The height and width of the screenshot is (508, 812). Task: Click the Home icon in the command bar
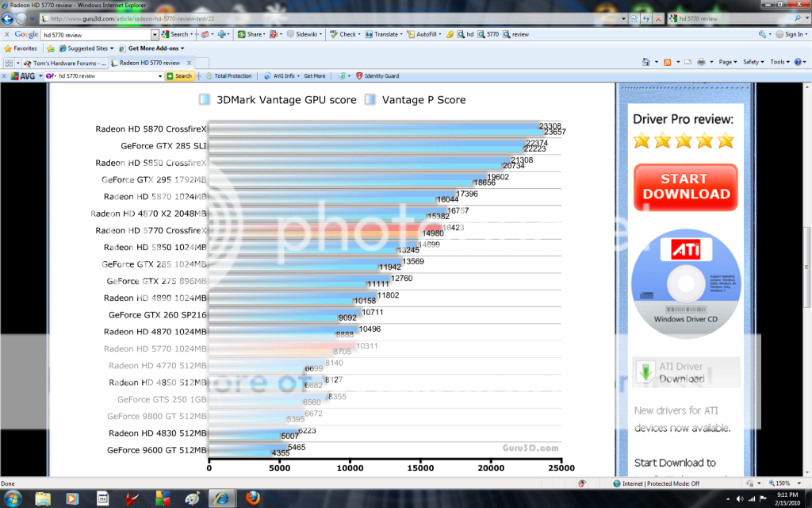coord(645,62)
